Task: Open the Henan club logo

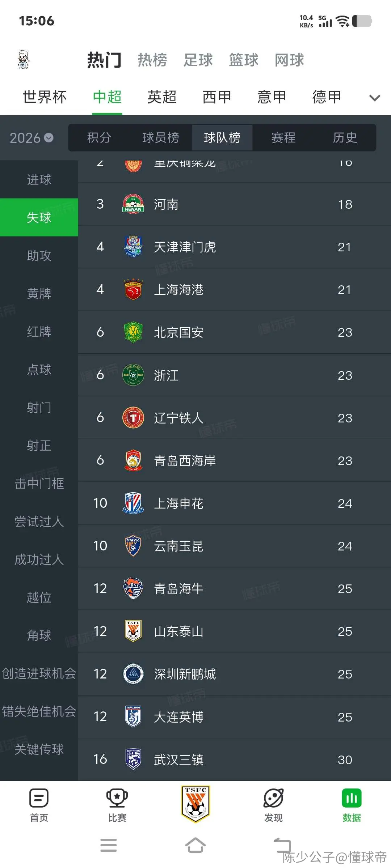Action: pyautogui.click(x=133, y=204)
